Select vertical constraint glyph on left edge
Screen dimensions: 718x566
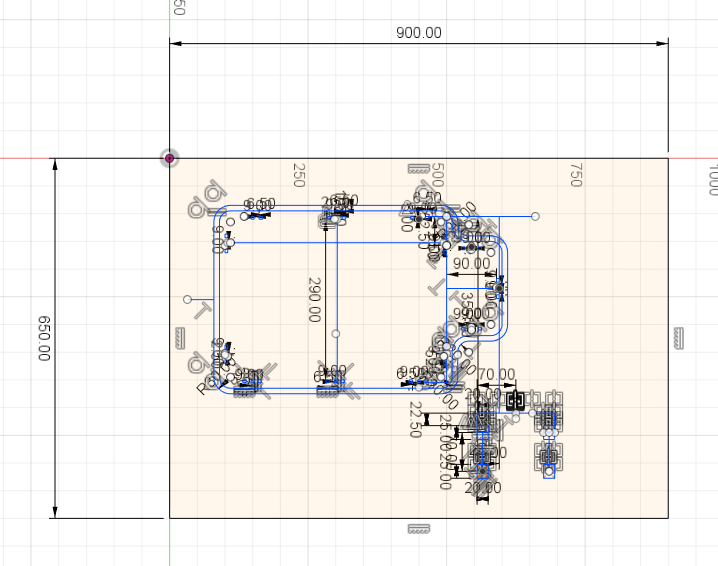(x=180, y=338)
